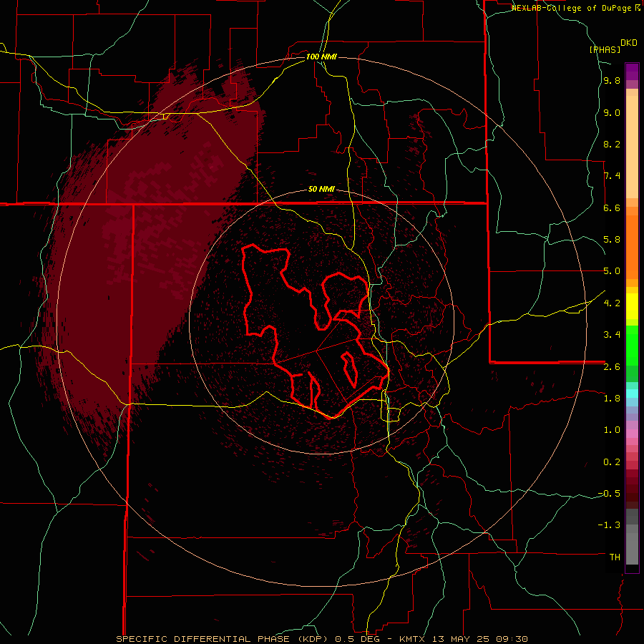This screenshot has width=644, height=644.
Task: Click the (KDP) product abbreviation
Action: (313, 639)
